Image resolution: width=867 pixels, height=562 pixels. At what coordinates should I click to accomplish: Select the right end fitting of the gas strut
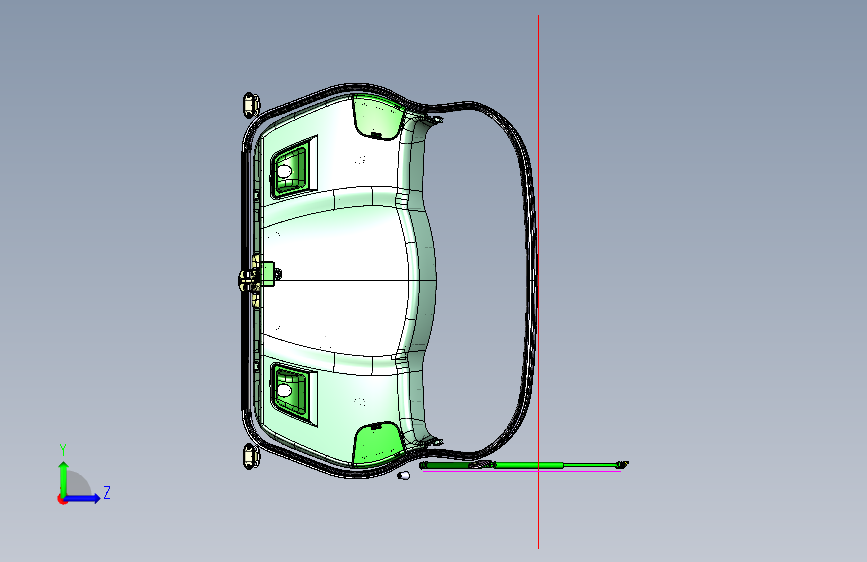[623, 465]
